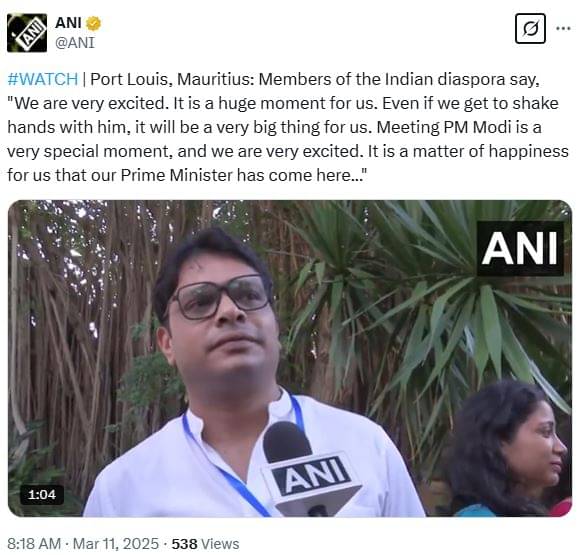The image size is (580, 555).
Task: Click the Mar 11, 2025 date
Action: [x=116, y=544]
